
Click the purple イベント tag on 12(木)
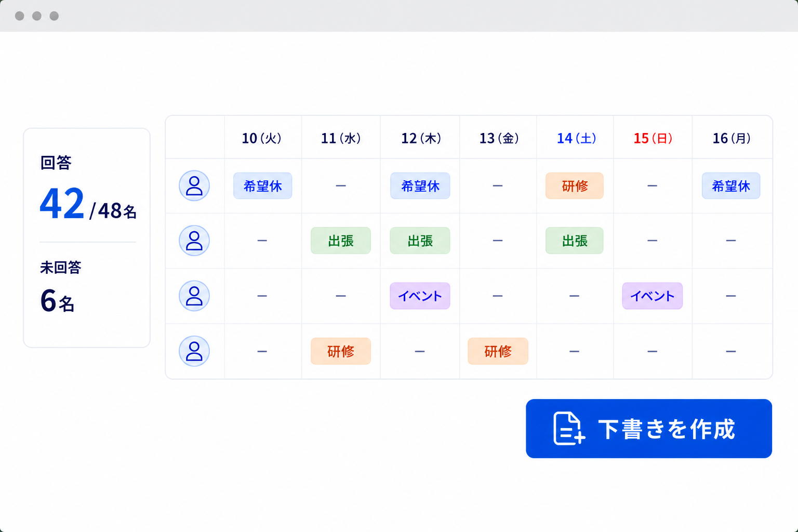coord(420,296)
